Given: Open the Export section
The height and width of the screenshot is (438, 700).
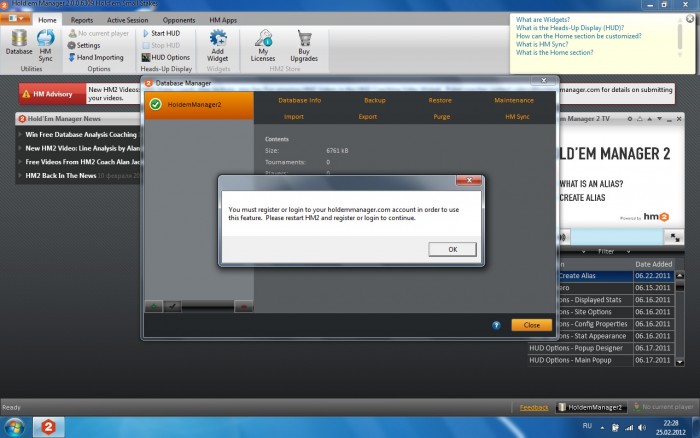Looking at the screenshot, I should 367,117.
